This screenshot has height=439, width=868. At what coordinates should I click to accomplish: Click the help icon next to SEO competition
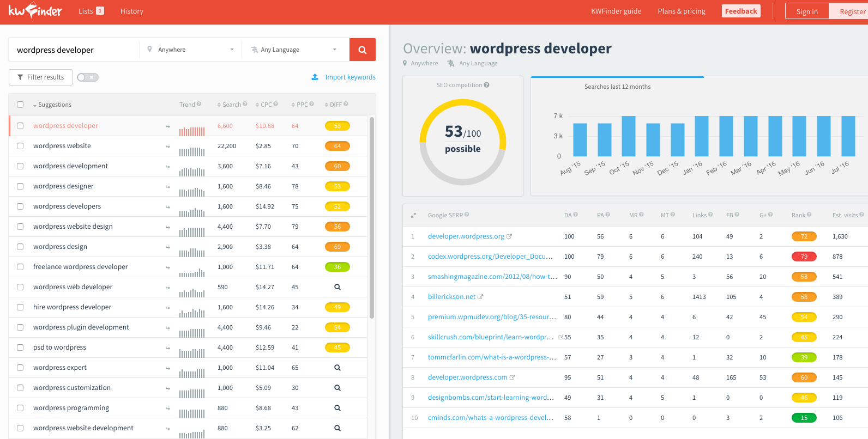click(487, 85)
